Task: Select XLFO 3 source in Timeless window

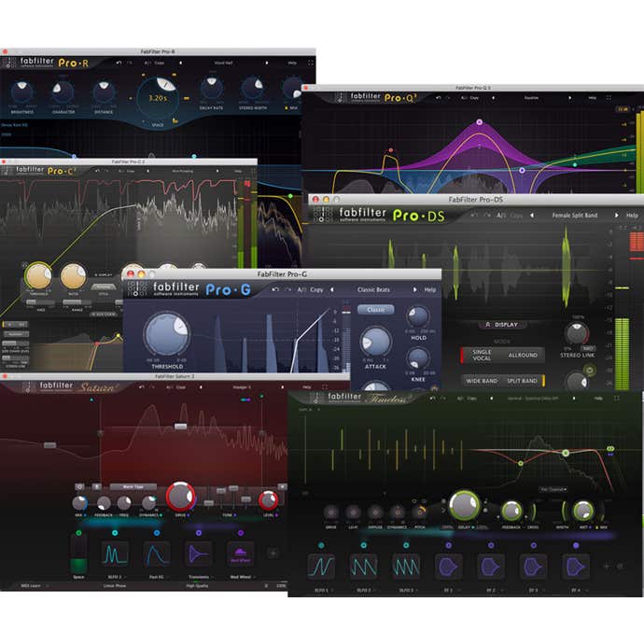Action: click(406, 567)
